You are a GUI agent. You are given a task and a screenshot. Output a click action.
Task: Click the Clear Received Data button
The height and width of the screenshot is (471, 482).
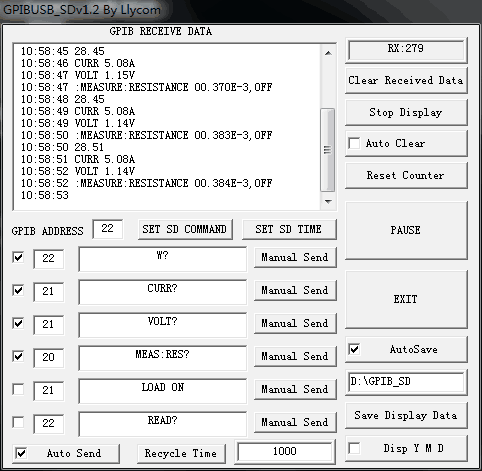coord(406,81)
